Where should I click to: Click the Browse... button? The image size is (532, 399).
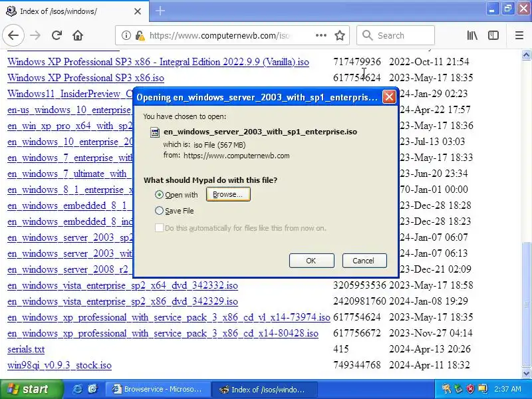[228, 194]
